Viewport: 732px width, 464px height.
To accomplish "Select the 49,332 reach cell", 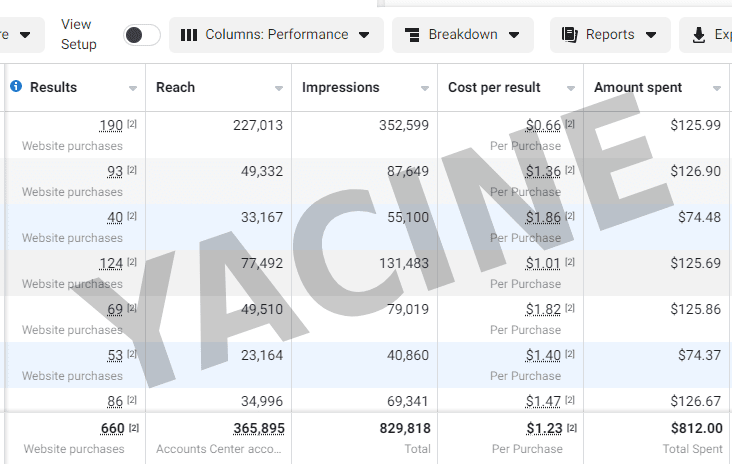I will [262, 171].
